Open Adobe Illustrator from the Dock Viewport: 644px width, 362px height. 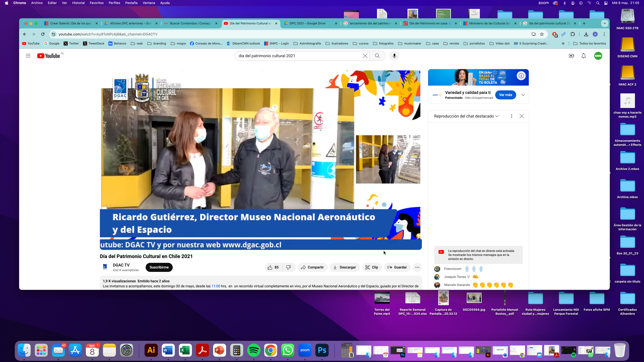pyautogui.click(x=151, y=350)
